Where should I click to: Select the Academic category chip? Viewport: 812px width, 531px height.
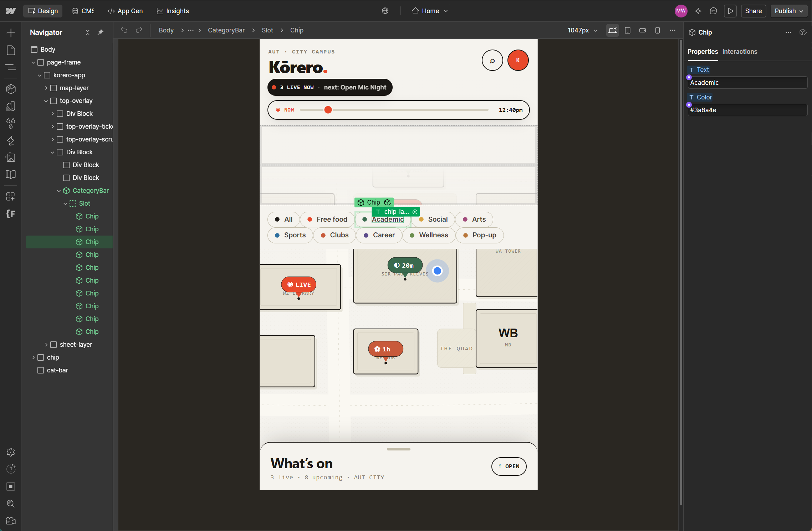383,220
